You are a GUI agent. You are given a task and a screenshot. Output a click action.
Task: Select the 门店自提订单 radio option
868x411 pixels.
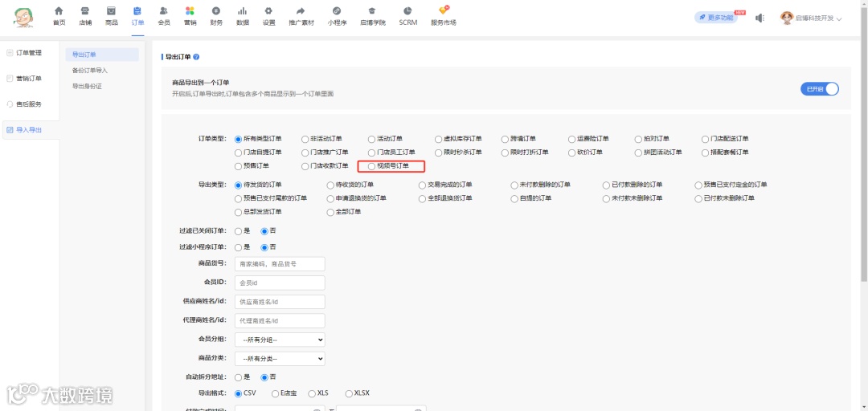coord(239,153)
